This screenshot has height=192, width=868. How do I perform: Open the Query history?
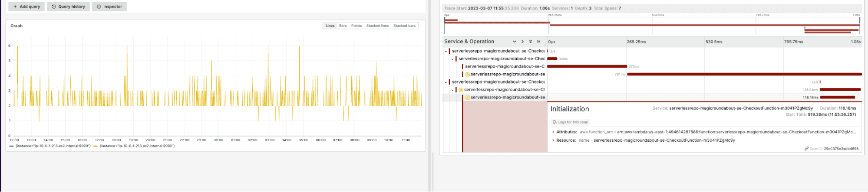pos(68,7)
